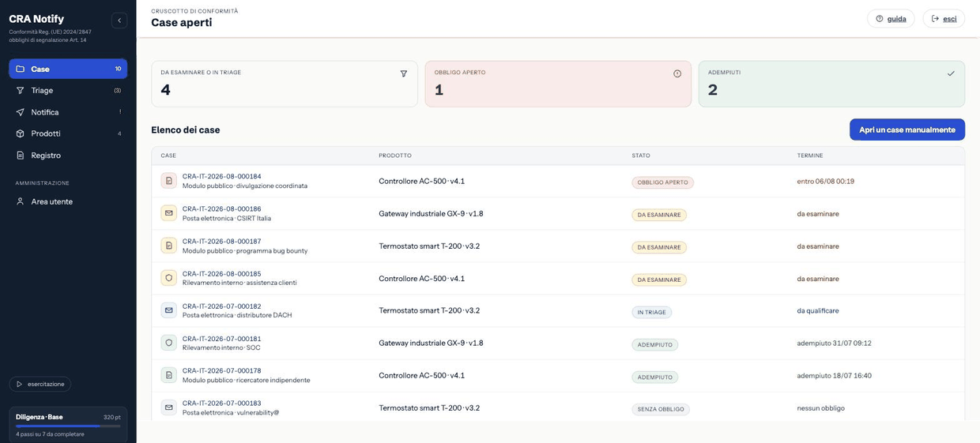
Task: Click the box icon beside Prodotti
Action: click(21, 133)
